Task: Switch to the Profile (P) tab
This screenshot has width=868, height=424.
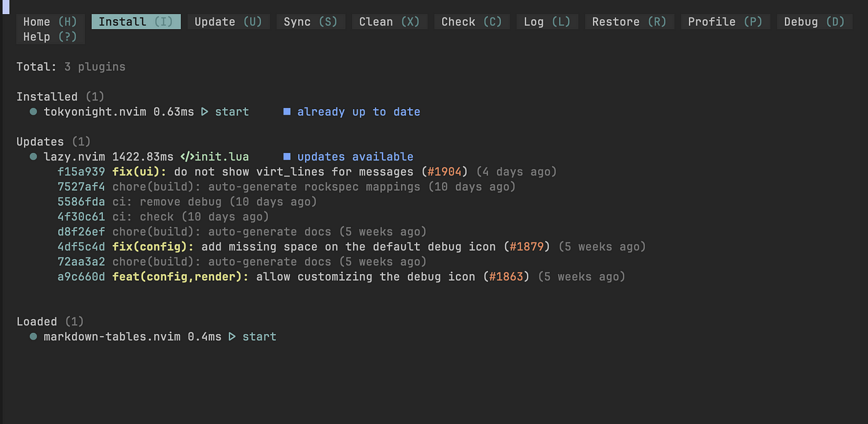Action: click(x=725, y=22)
